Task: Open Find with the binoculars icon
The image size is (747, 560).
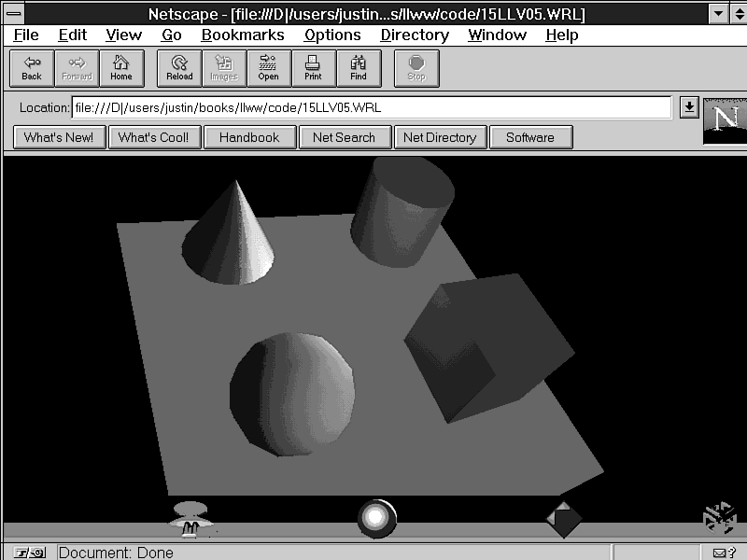Action: (359, 68)
